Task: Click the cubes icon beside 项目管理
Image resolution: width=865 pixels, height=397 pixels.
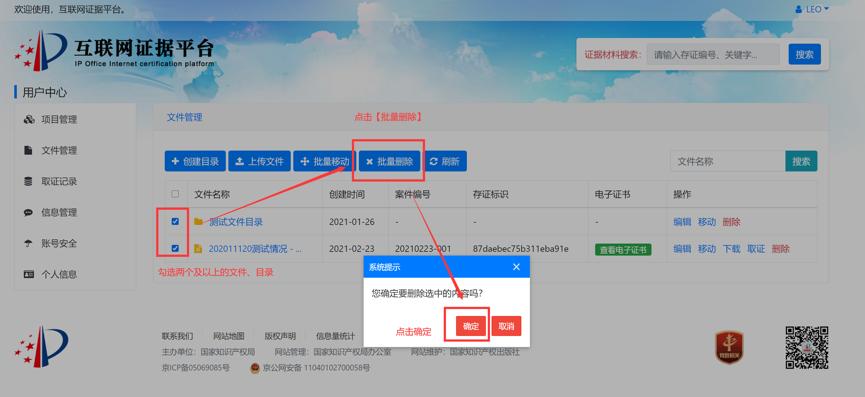Action: [29, 120]
